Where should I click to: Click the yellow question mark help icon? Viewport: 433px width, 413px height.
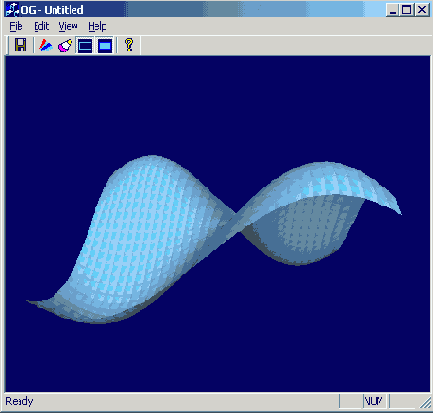pos(129,45)
